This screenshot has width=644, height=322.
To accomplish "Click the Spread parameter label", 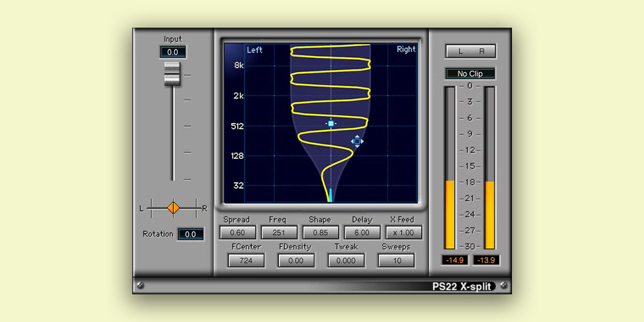I will tap(236, 220).
